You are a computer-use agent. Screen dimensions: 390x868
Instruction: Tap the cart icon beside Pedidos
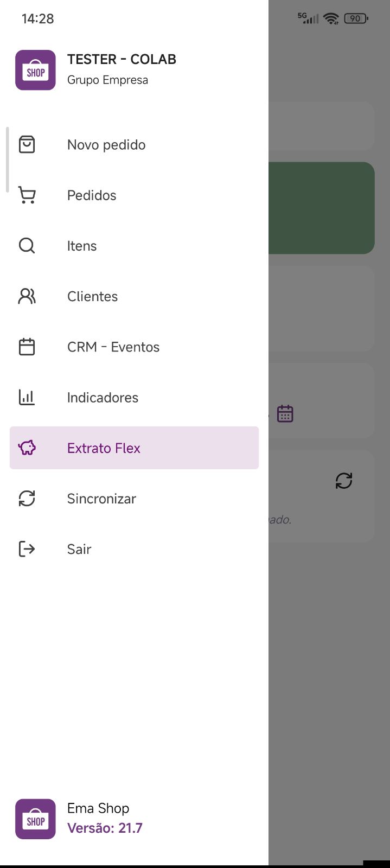pos(27,195)
